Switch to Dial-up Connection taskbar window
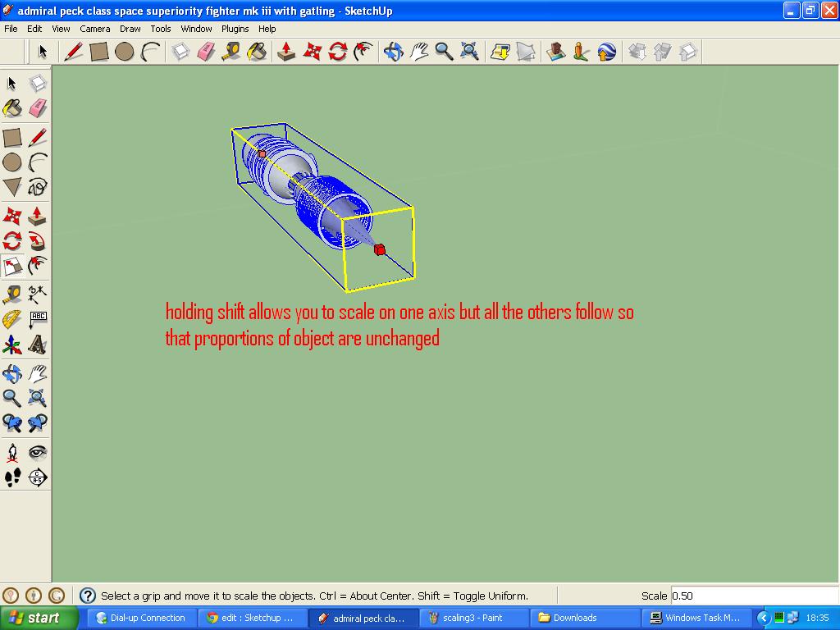This screenshot has height=630, width=840. (x=141, y=618)
